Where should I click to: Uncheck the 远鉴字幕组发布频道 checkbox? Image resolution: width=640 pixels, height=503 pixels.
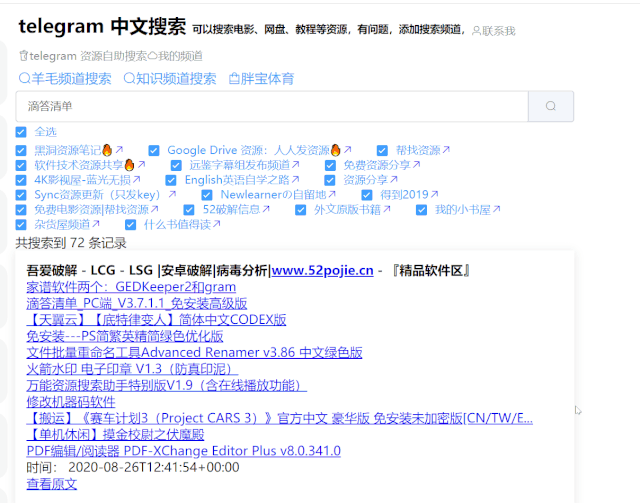click(x=176, y=165)
